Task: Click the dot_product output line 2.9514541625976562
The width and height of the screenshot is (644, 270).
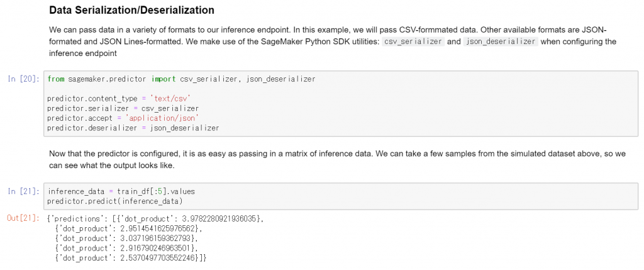Action: (128, 228)
